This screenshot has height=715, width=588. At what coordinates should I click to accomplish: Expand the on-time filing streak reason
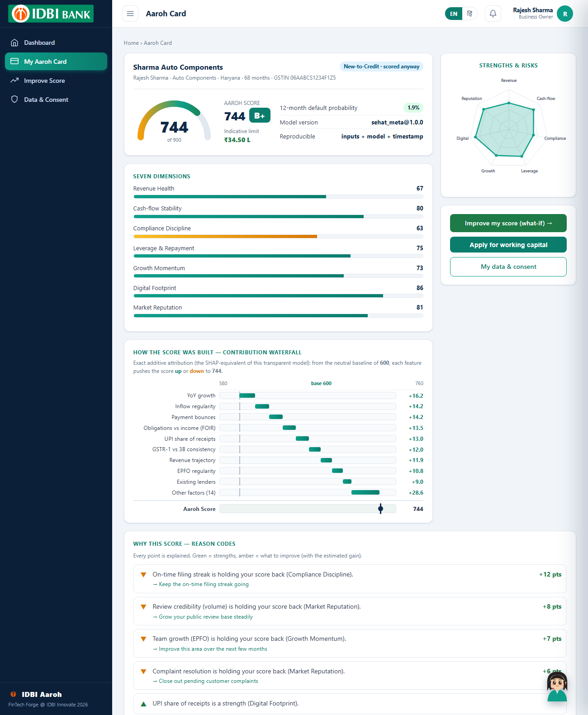pos(350,579)
